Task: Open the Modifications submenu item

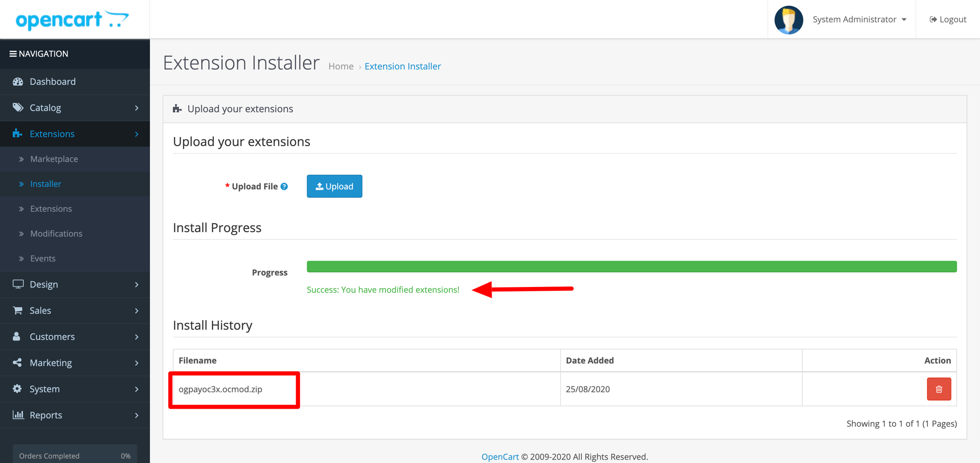Action: click(56, 233)
